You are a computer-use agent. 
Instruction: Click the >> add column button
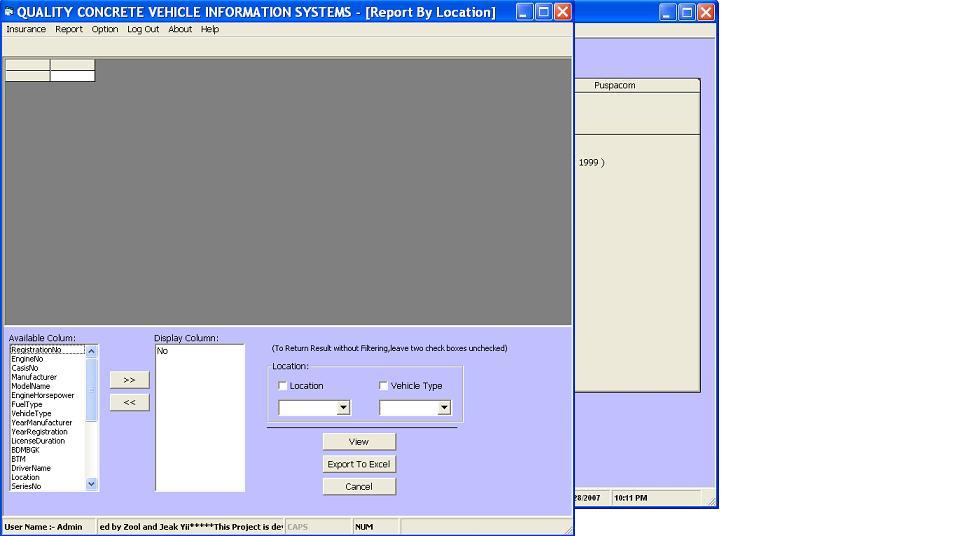(129, 380)
